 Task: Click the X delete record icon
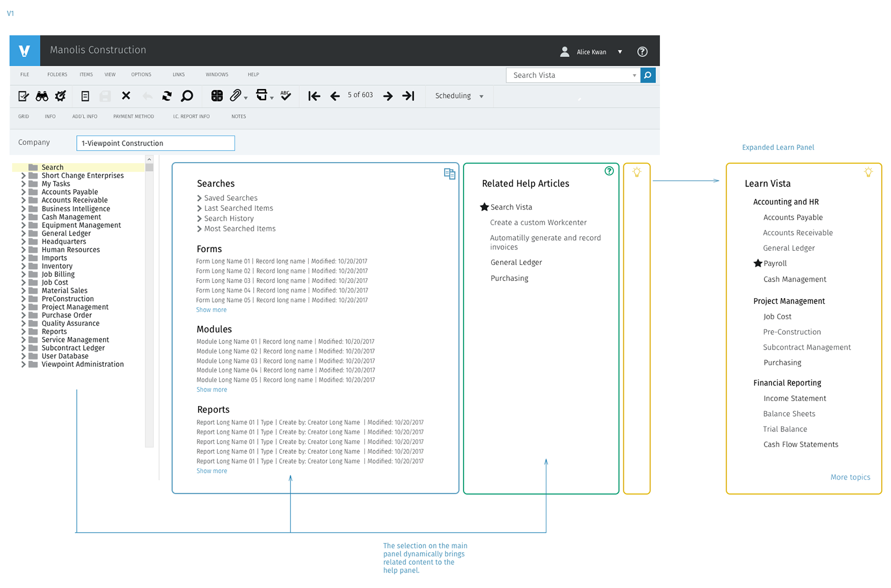[x=126, y=96]
